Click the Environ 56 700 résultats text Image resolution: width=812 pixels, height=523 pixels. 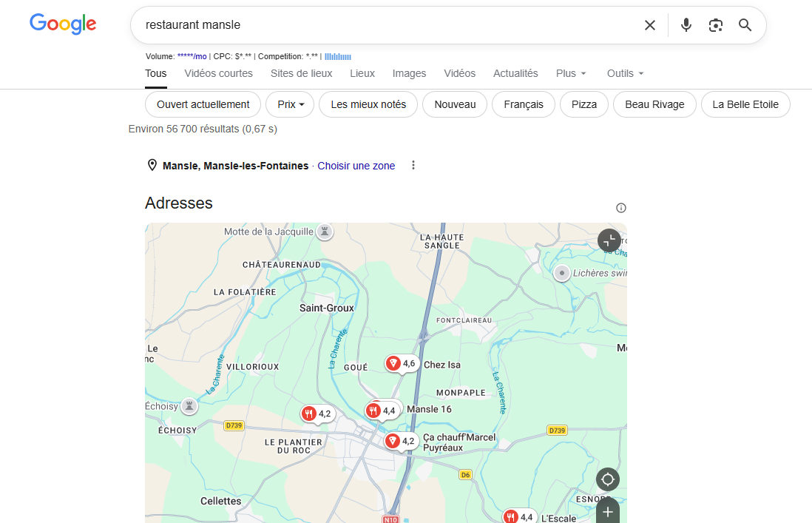coord(203,129)
